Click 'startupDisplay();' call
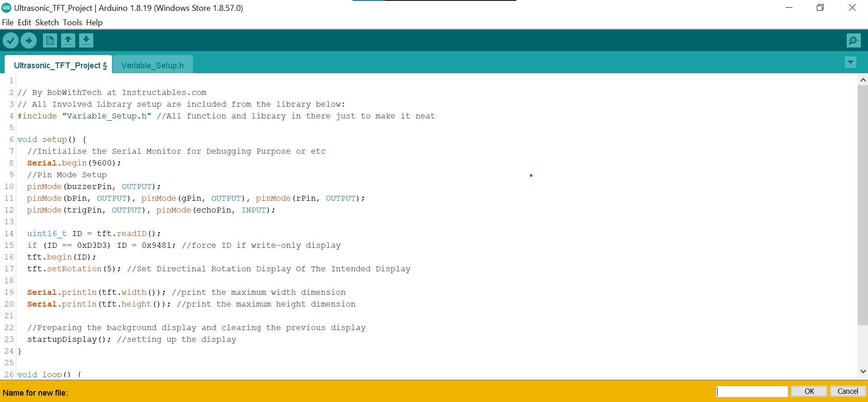 69,340
